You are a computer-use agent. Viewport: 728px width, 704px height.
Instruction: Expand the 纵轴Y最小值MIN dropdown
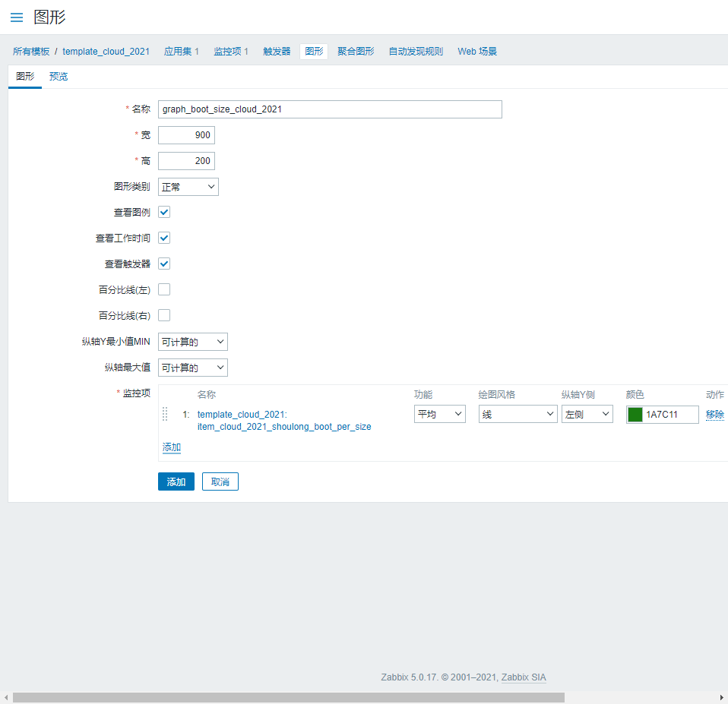[x=193, y=342]
